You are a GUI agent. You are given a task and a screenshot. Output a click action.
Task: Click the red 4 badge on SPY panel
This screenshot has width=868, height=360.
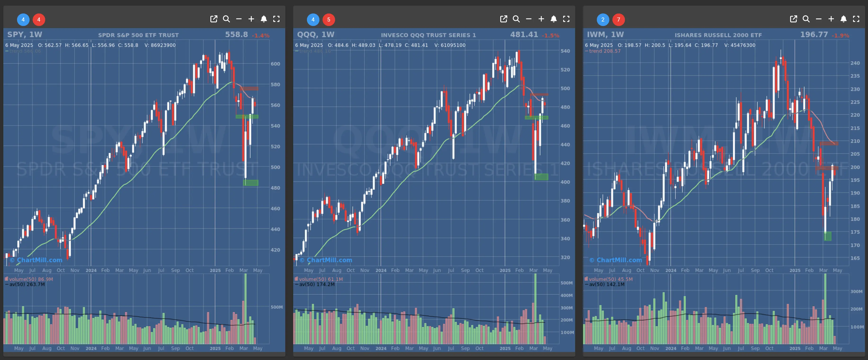(39, 20)
